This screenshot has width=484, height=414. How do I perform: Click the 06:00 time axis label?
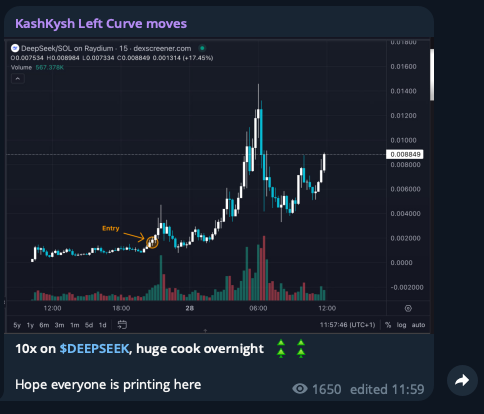tap(258, 308)
